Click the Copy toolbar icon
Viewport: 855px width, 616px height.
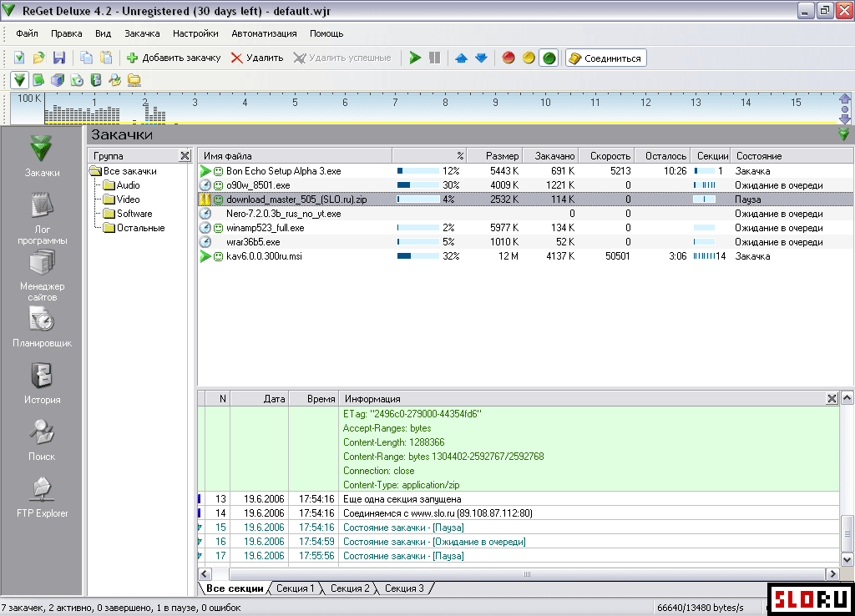tap(86, 58)
